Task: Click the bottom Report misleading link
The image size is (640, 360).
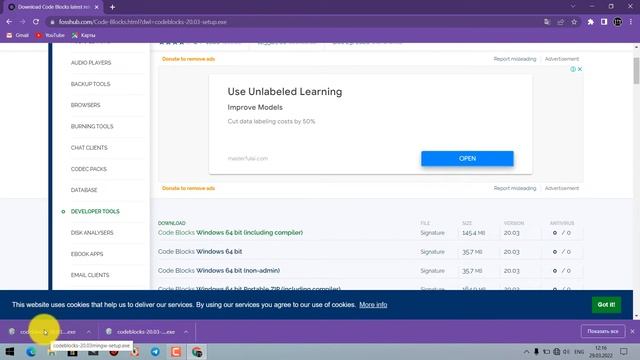Action: click(515, 189)
